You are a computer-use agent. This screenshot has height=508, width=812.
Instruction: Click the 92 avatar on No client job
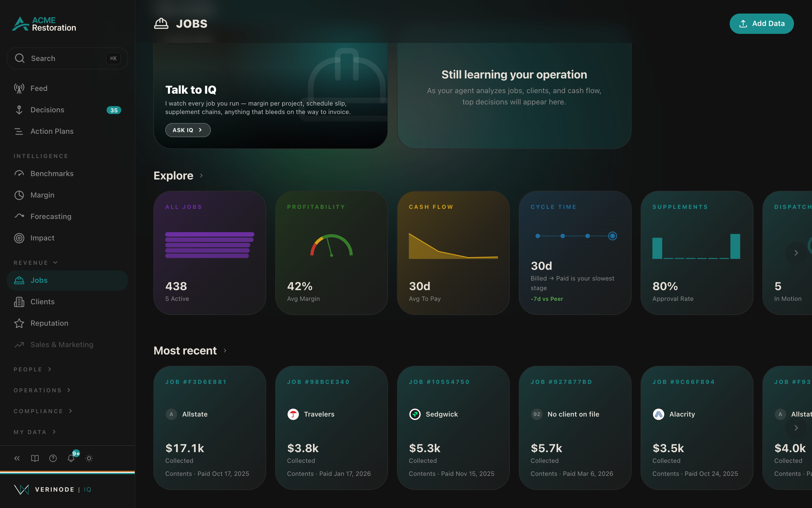point(537,414)
